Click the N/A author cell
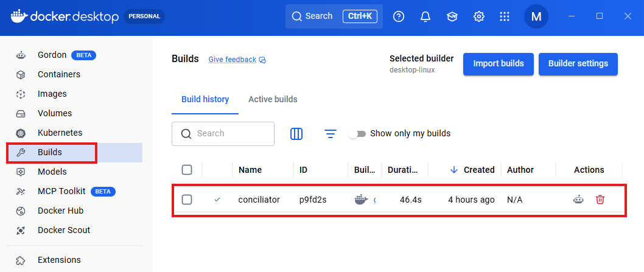The height and width of the screenshot is (272, 644). tap(515, 200)
